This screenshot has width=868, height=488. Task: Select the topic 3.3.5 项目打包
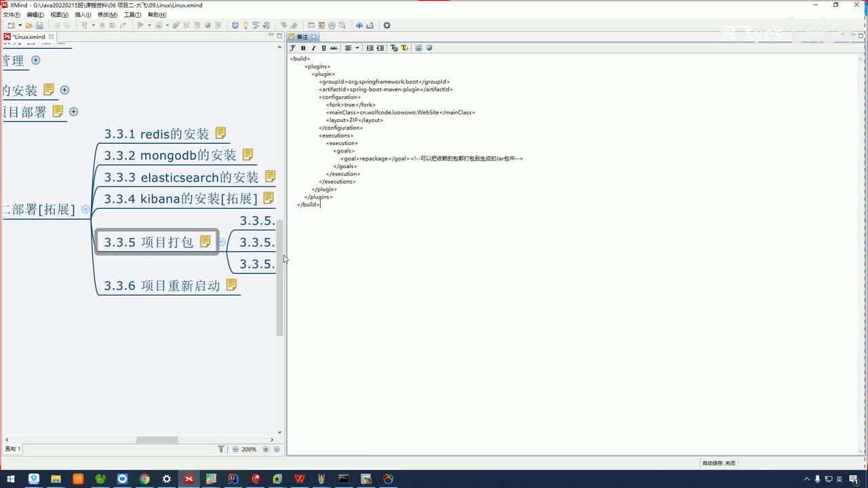149,242
